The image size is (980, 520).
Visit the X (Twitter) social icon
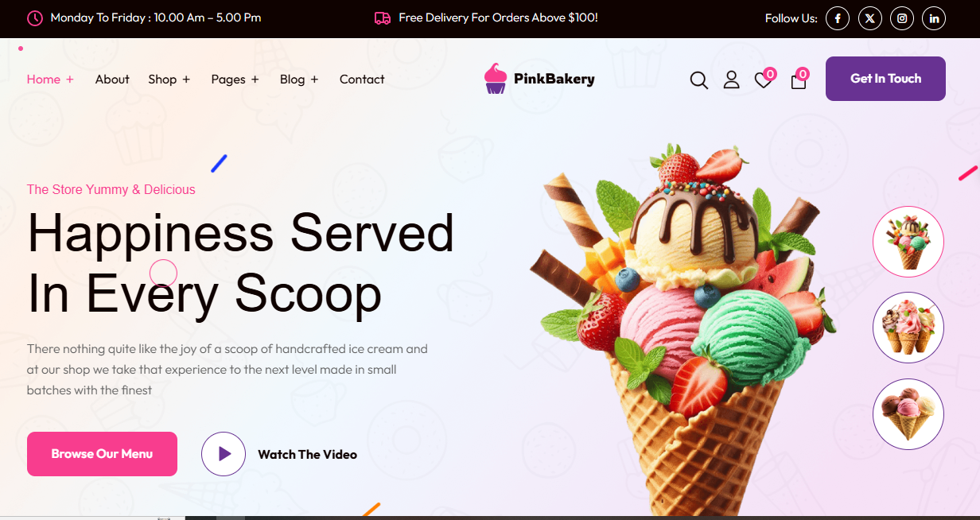pos(870,18)
